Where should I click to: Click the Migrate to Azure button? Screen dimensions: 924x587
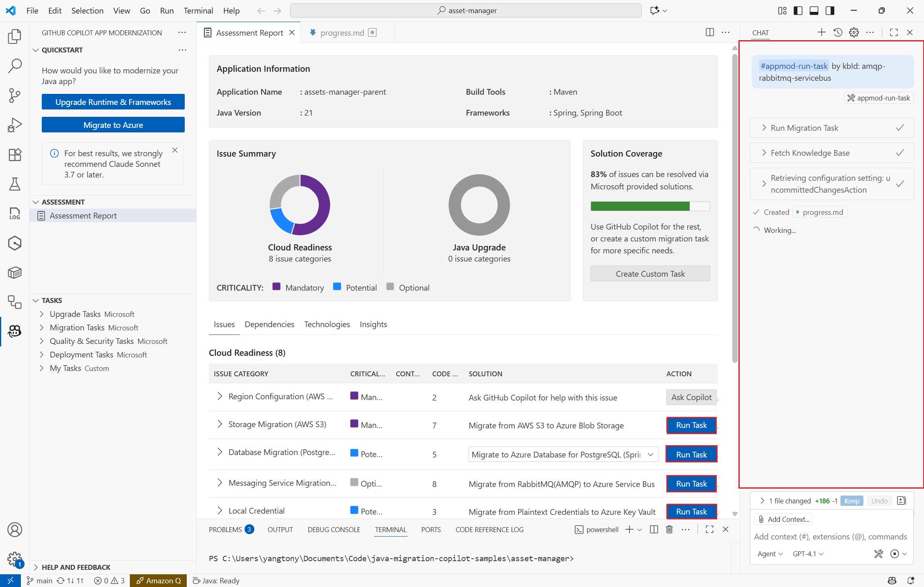point(113,125)
